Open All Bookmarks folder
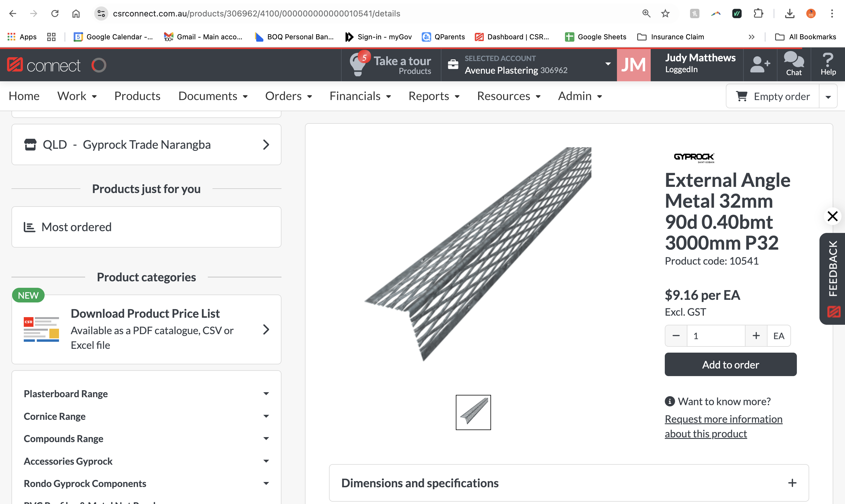 click(x=806, y=37)
